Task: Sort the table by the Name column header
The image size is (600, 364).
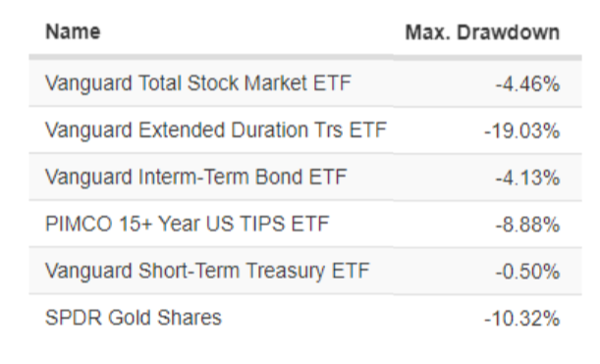Action: click(x=73, y=31)
